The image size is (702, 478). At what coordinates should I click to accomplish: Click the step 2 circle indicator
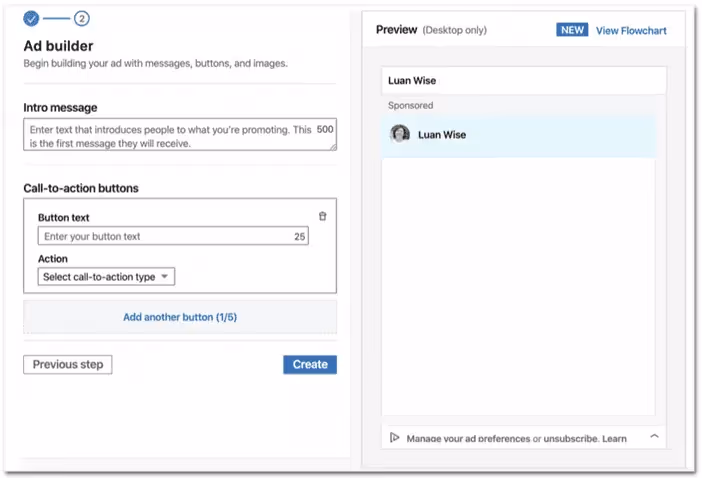click(x=81, y=19)
